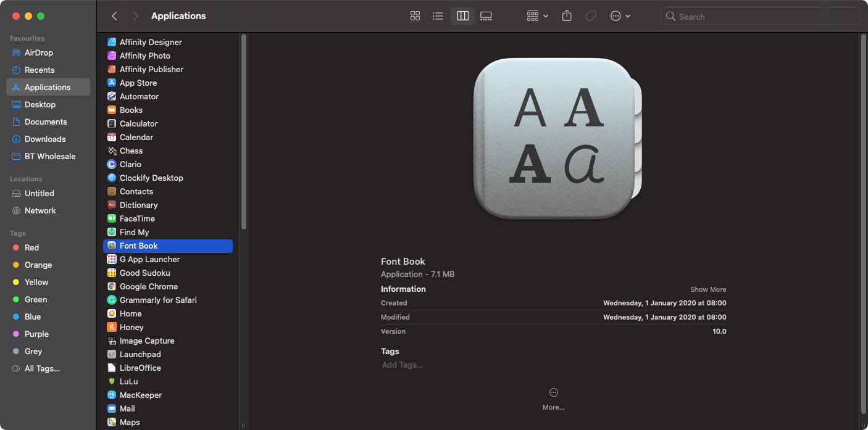The width and height of the screenshot is (868, 430).
Task: Filter by the Orange tag
Action: coord(48,265)
